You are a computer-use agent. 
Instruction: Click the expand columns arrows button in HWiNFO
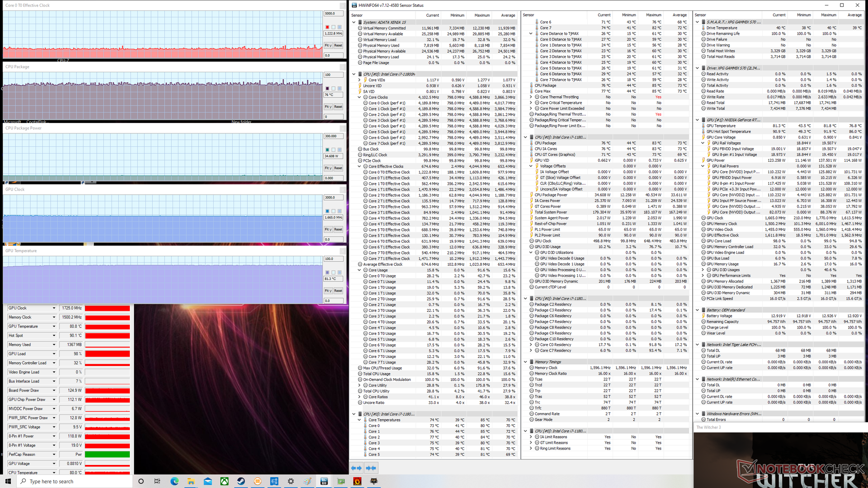click(356, 468)
